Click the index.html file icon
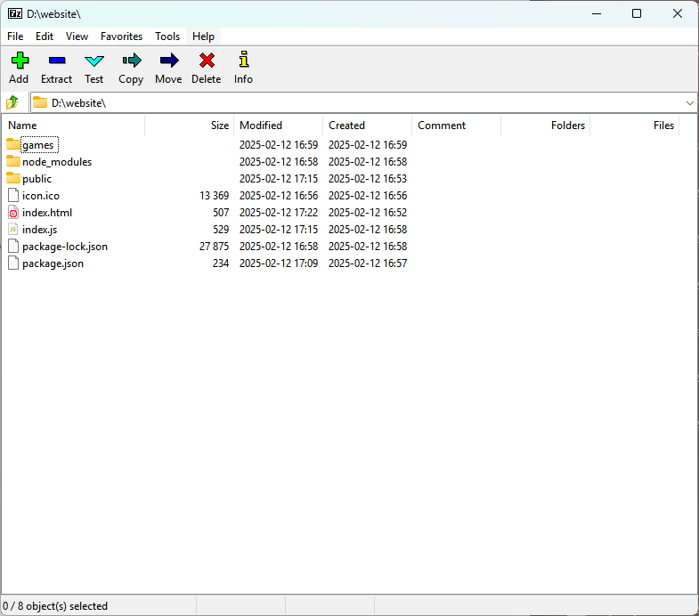699x616 pixels. click(13, 212)
